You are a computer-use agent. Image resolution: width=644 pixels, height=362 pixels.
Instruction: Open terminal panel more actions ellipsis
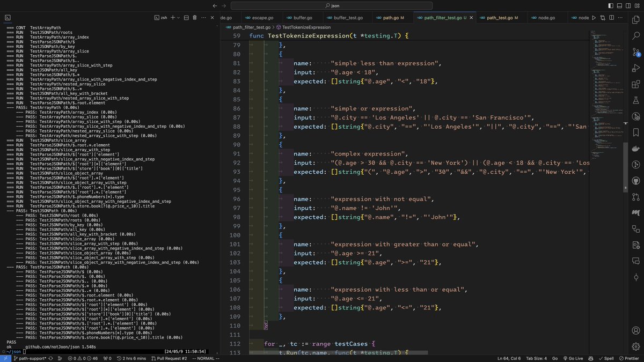204,18
